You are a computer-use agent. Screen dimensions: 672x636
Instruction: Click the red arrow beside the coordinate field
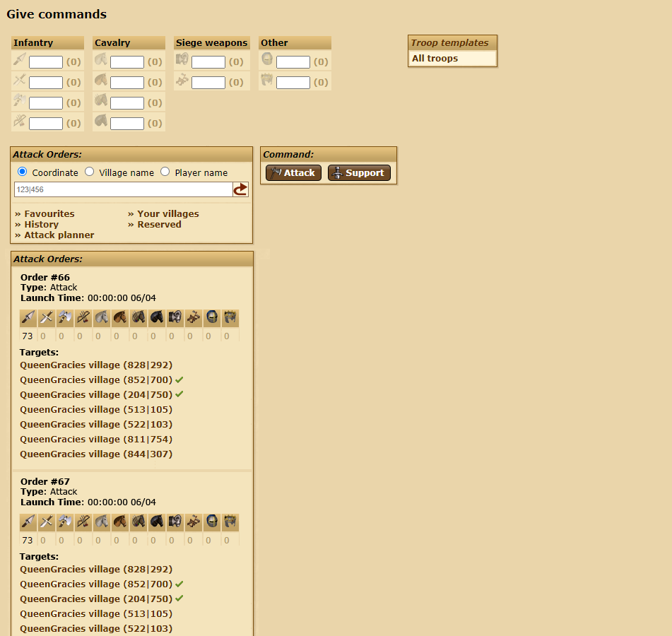coord(241,189)
